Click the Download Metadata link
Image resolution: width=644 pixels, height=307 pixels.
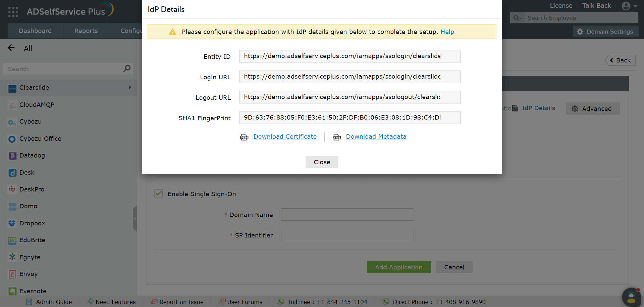[x=376, y=137]
